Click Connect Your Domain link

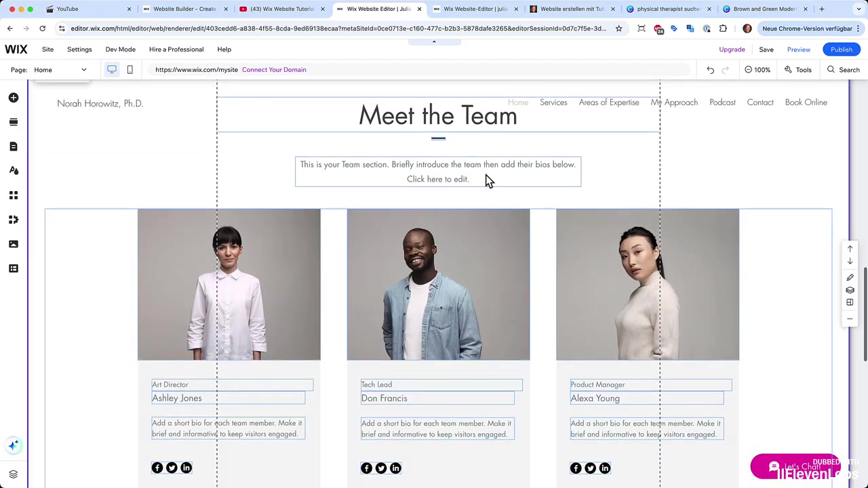coord(274,70)
